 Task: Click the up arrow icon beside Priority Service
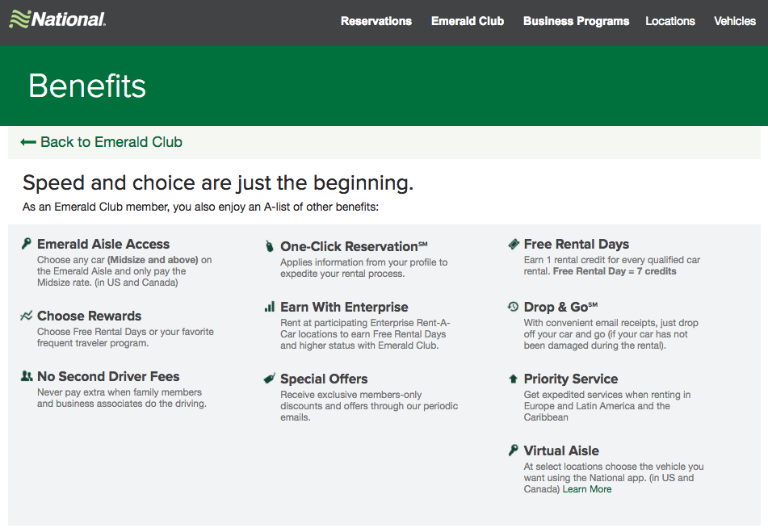pyautogui.click(x=513, y=379)
